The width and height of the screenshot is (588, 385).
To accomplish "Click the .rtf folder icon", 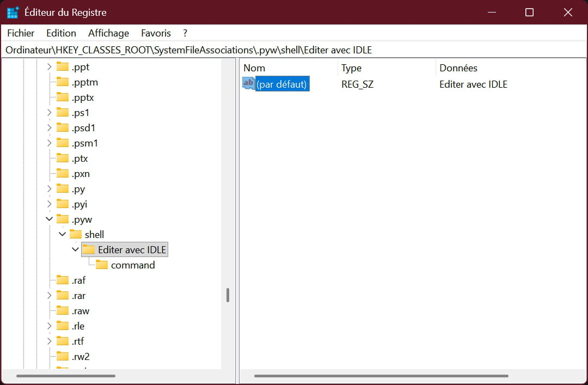I will tap(63, 341).
